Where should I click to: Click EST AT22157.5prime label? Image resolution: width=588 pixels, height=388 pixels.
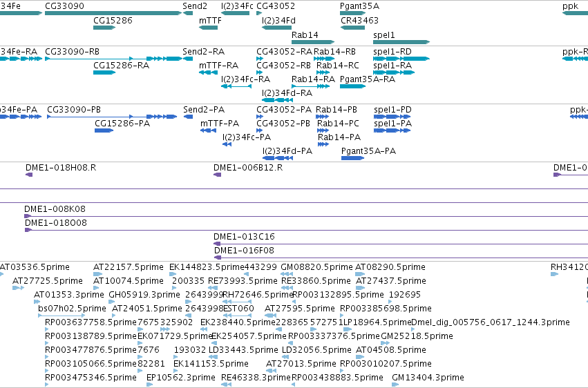click(x=129, y=267)
